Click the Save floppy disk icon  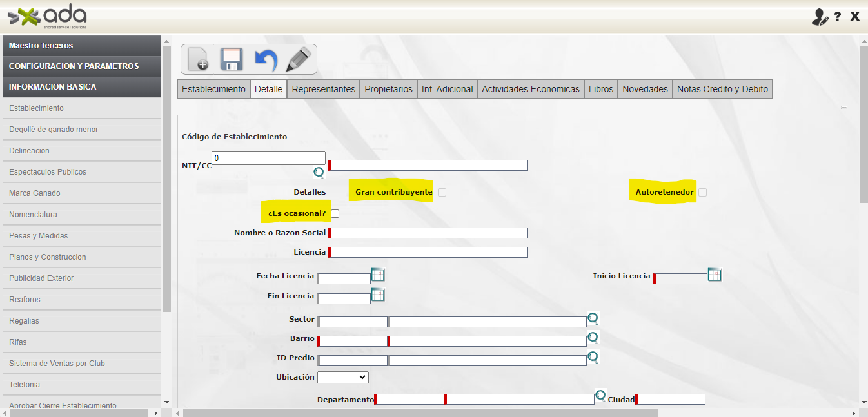[x=232, y=59]
